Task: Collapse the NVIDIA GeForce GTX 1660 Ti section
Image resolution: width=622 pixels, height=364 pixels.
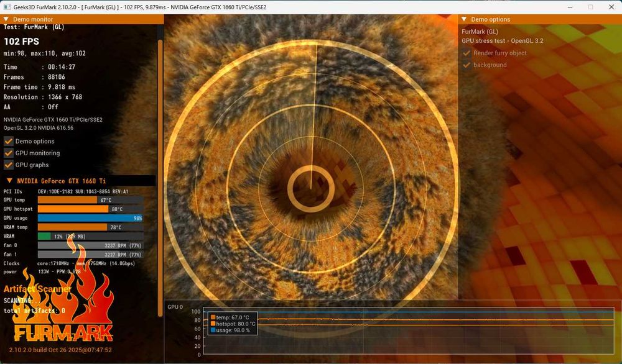Action: pos(9,181)
